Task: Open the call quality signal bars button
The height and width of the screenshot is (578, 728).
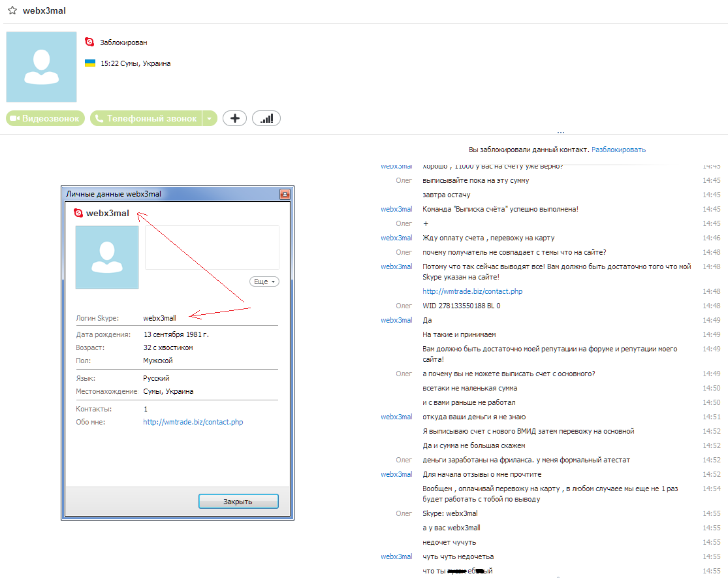Action: click(266, 118)
